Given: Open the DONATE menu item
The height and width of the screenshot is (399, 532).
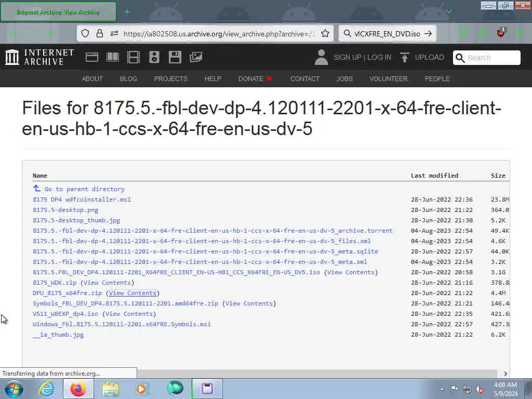Looking at the screenshot, I should 255,79.
